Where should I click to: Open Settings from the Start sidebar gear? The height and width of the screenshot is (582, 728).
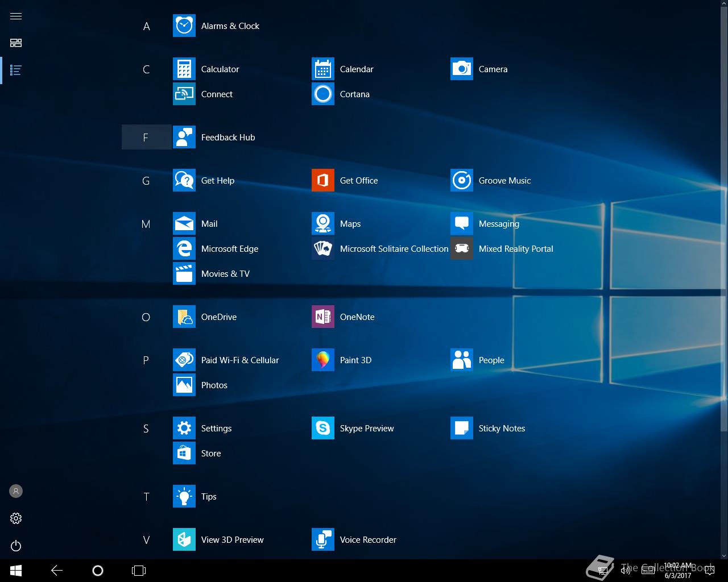tap(16, 518)
